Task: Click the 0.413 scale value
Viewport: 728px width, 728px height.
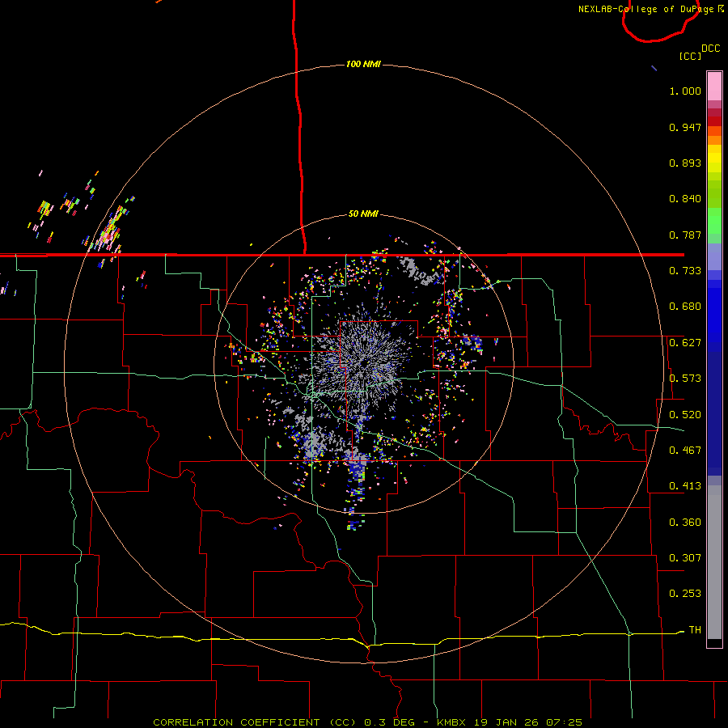Action: click(x=685, y=486)
